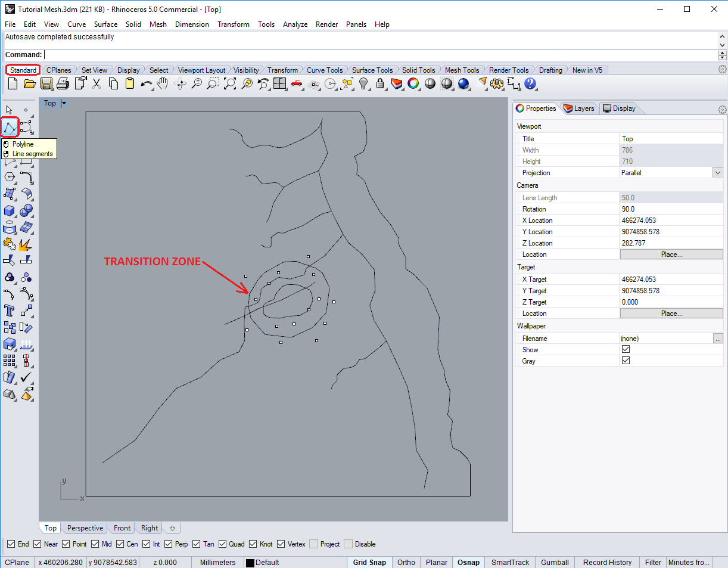Toggle Record History in status bar
The width and height of the screenshot is (728, 568).
click(607, 562)
